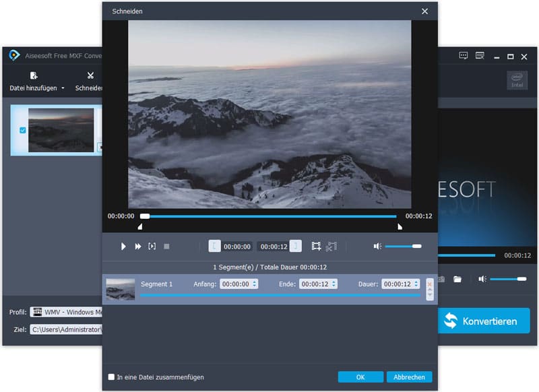The width and height of the screenshot is (539, 392).
Task: Click the Dauer time stepper
Action: [x=416, y=284]
